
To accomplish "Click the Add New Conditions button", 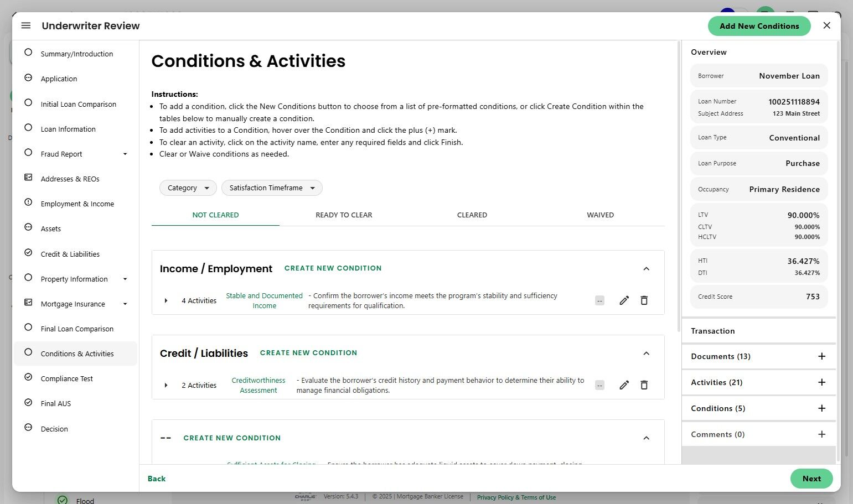I will (x=759, y=26).
